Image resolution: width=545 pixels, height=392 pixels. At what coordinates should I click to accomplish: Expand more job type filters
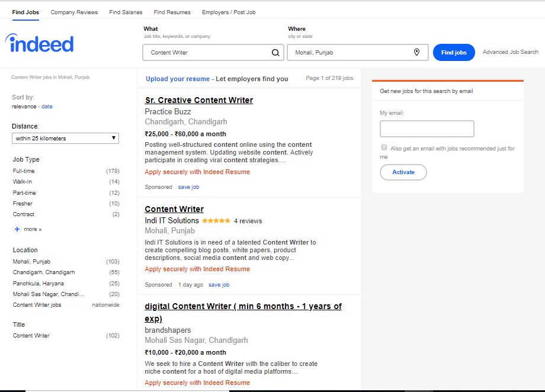(33, 229)
